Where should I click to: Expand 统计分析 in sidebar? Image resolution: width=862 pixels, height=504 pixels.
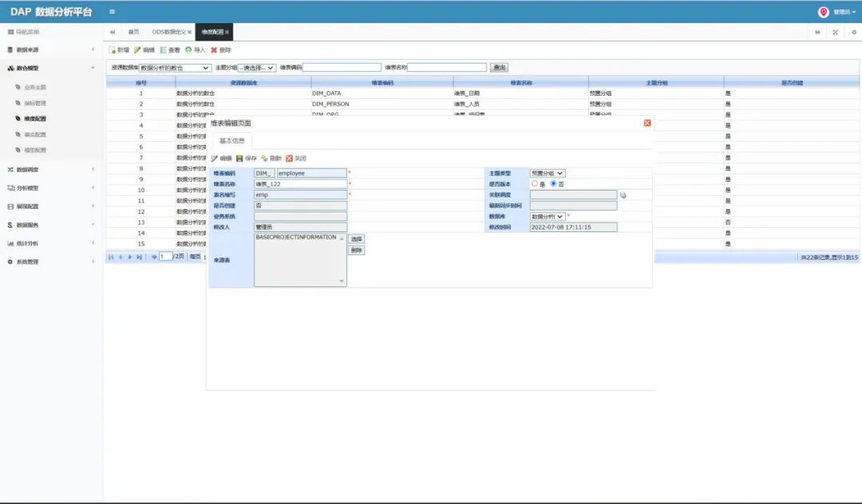[51, 243]
